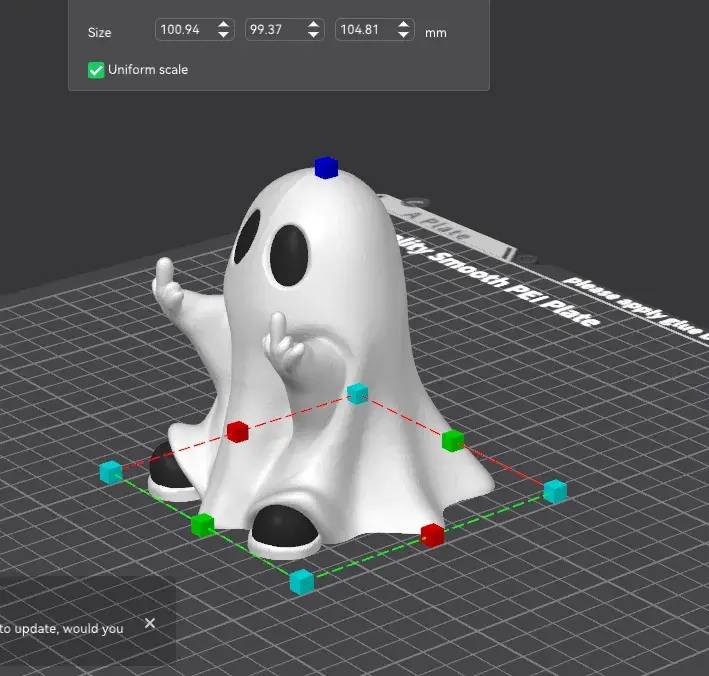Click the Z size field showing 104.81
This screenshot has height=676, width=709.
point(363,31)
